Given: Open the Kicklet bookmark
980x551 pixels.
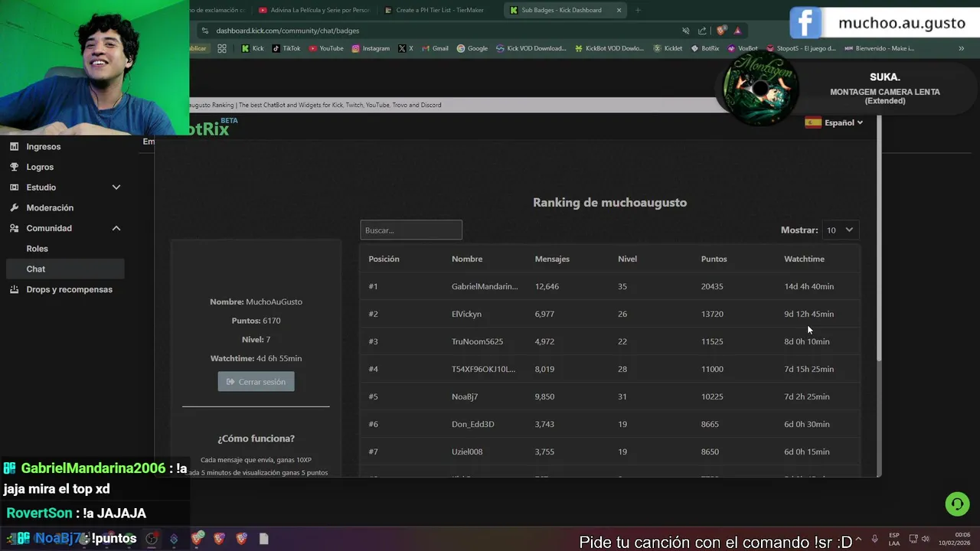Looking at the screenshot, I should point(668,48).
